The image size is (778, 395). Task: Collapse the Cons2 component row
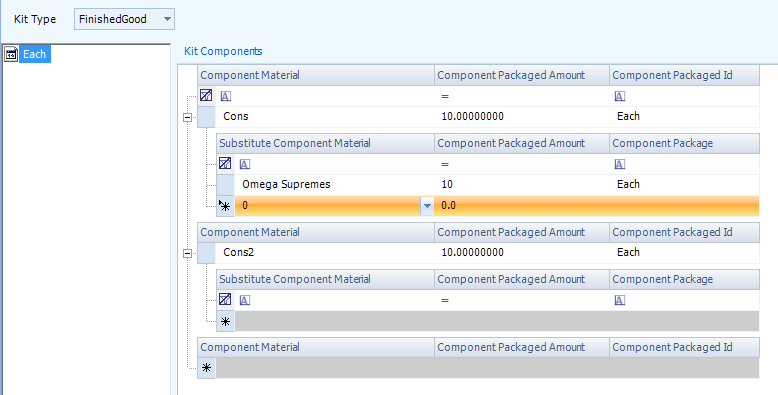(188, 254)
